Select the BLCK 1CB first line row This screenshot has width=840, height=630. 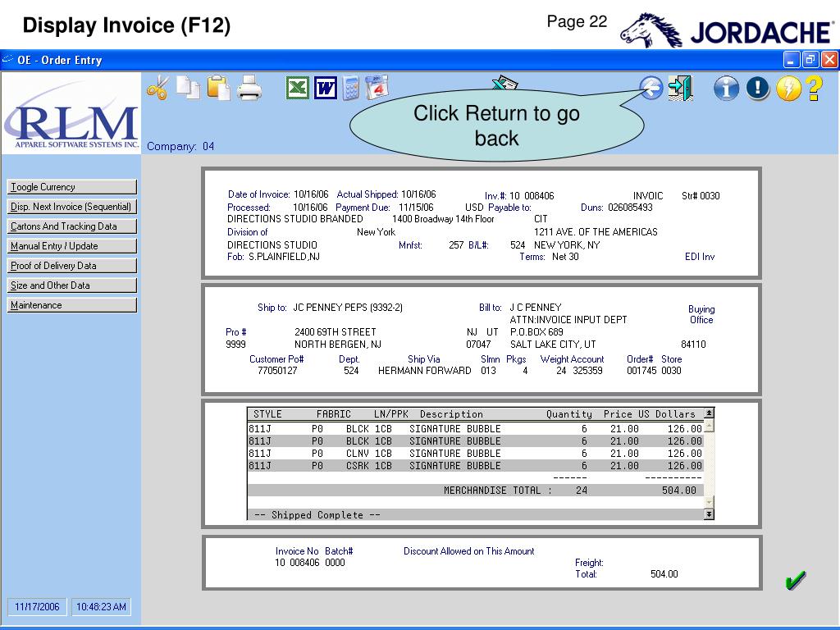(x=475, y=429)
